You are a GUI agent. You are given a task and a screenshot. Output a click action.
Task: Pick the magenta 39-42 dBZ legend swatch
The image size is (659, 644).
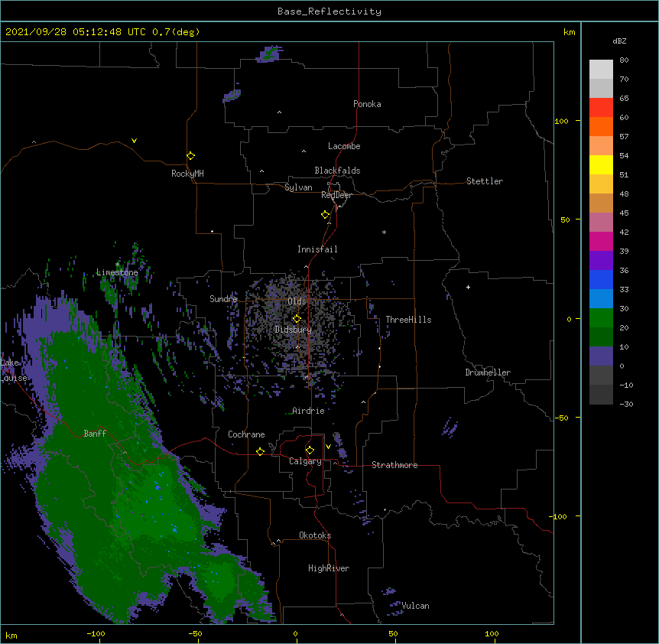click(x=601, y=242)
